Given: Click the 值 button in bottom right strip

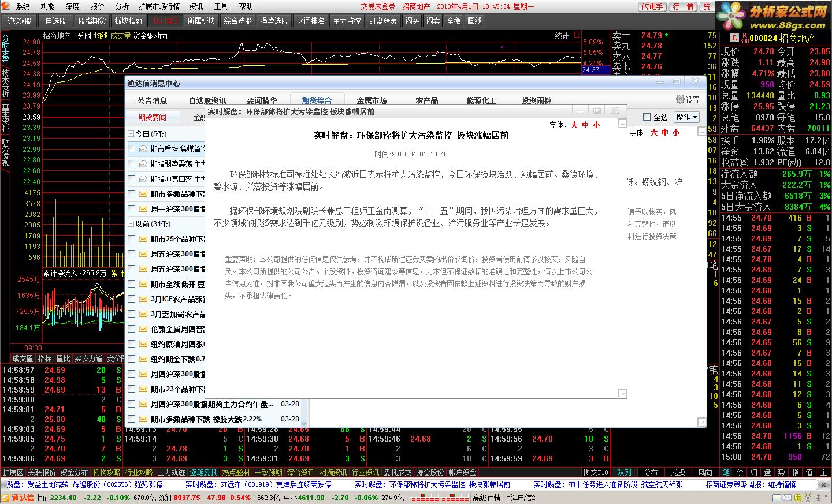Looking at the screenshot, I should point(809,472).
